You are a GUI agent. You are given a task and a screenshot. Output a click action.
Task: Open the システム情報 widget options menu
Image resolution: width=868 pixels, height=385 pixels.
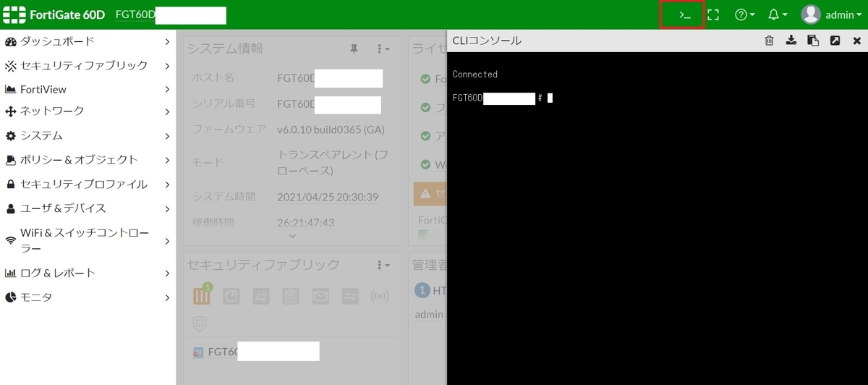click(x=383, y=48)
